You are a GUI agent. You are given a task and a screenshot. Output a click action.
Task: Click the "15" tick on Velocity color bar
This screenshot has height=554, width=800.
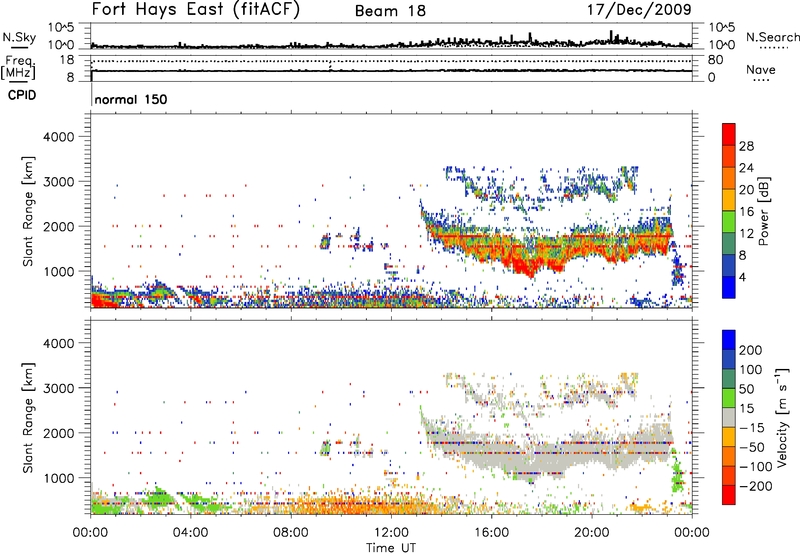[747, 409]
